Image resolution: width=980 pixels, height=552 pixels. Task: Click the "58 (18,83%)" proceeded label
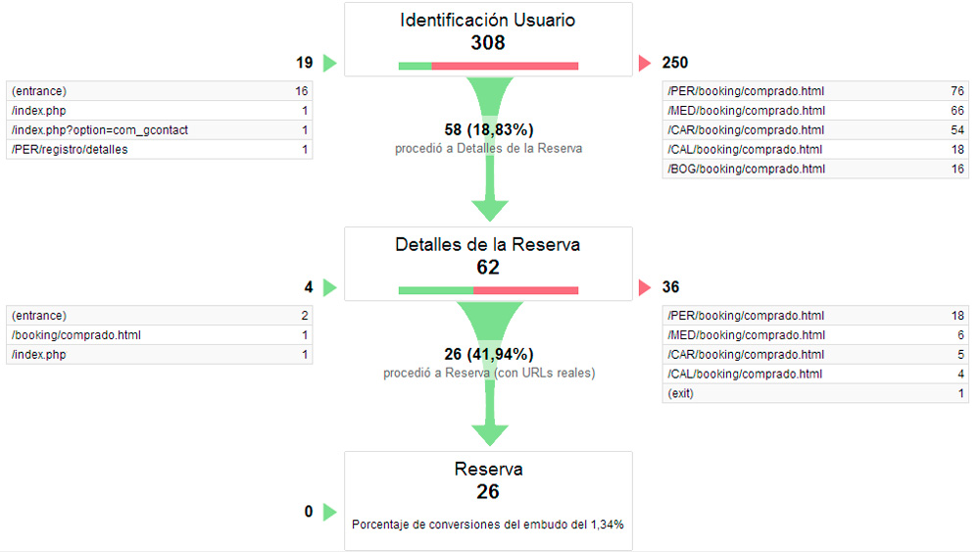(x=488, y=129)
